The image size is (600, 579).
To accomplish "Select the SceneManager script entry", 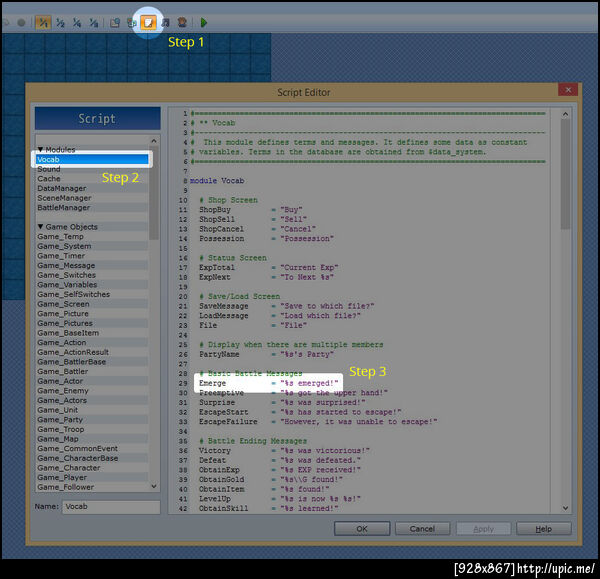I will tap(92, 198).
